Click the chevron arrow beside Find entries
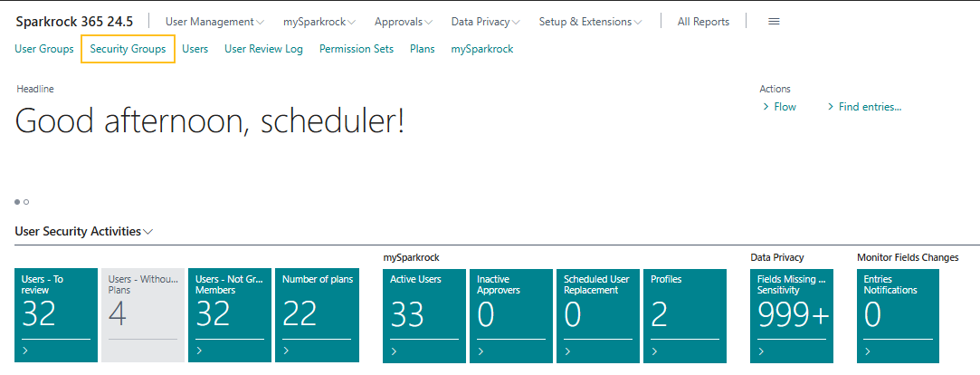The height and width of the screenshot is (375, 980). click(x=831, y=107)
